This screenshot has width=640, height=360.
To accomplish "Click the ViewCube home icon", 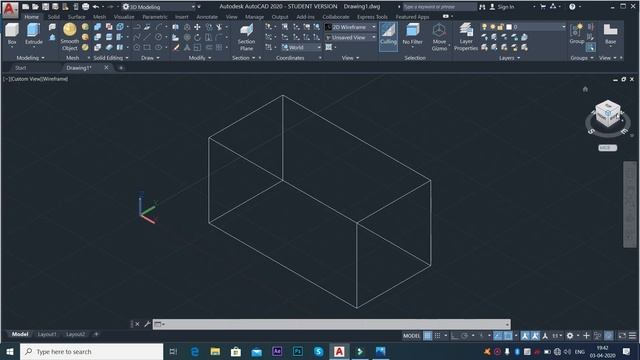I will click(x=585, y=89).
